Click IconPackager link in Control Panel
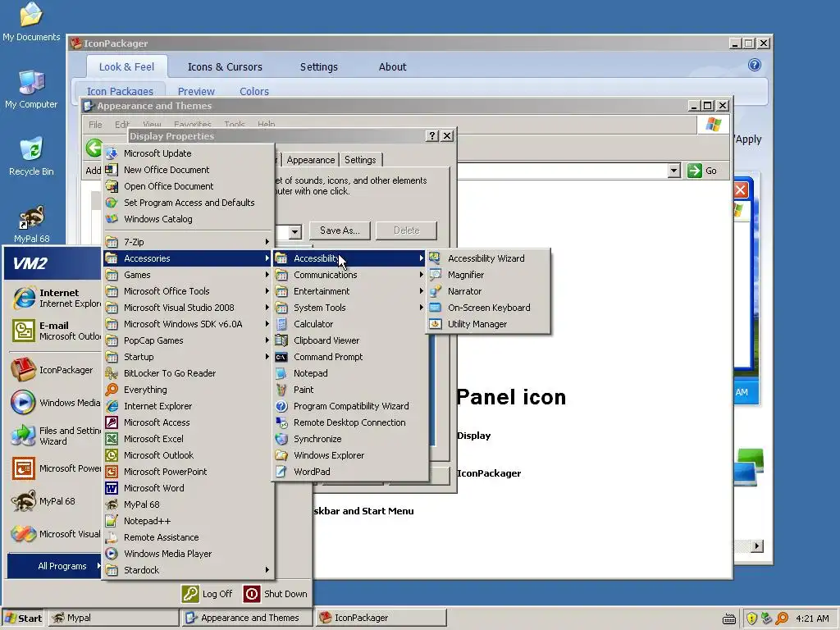Viewport: 840px width, 630px height. point(489,473)
